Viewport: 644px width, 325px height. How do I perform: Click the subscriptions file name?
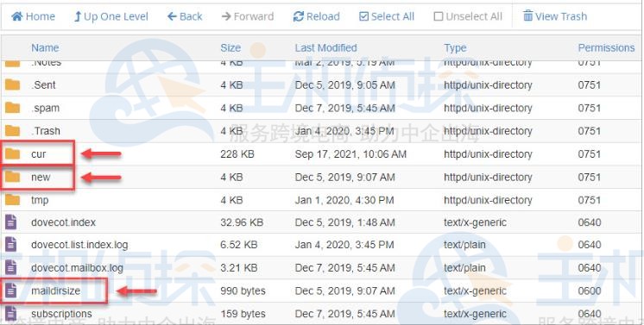[x=61, y=314]
